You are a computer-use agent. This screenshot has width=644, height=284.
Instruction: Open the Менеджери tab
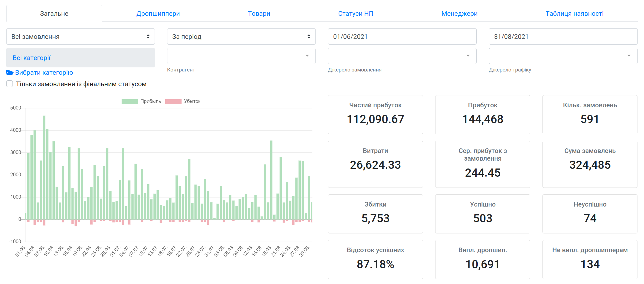[x=459, y=14]
